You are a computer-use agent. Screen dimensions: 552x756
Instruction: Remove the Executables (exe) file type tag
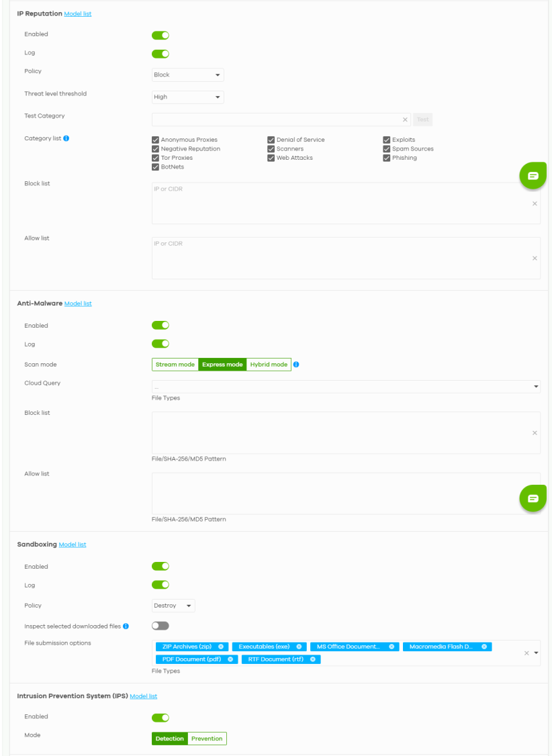(299, 647)
